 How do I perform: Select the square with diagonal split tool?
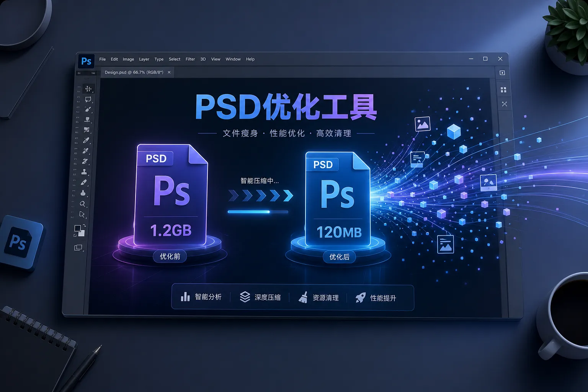[x=87, y=130]
